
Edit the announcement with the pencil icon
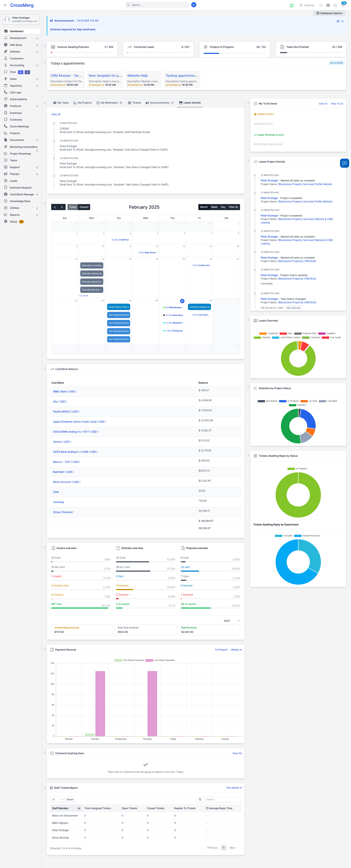[338, 21]
